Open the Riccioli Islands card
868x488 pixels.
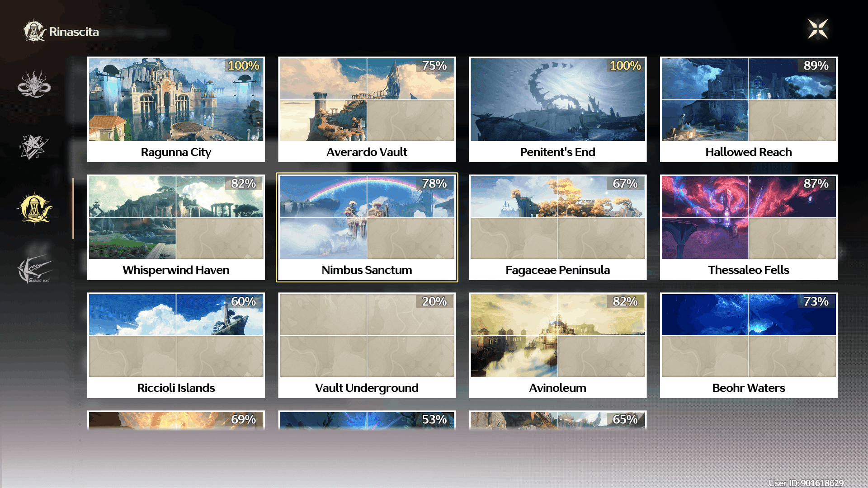pyautogui.click(x=176, y=345)
